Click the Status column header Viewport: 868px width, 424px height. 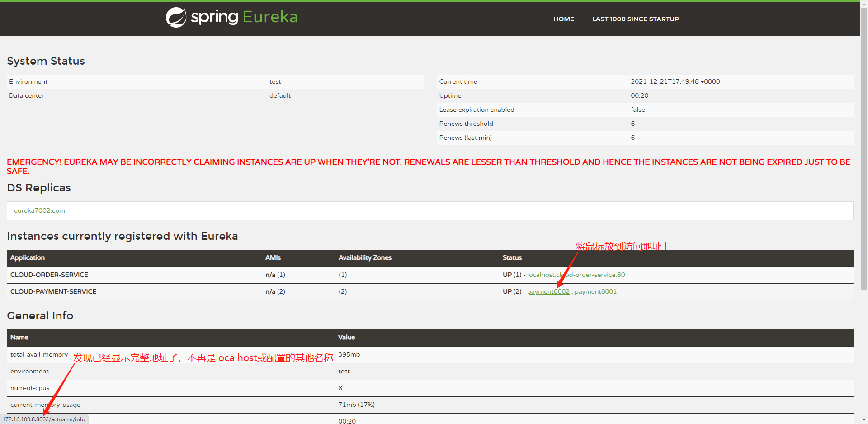click(512, 257)
